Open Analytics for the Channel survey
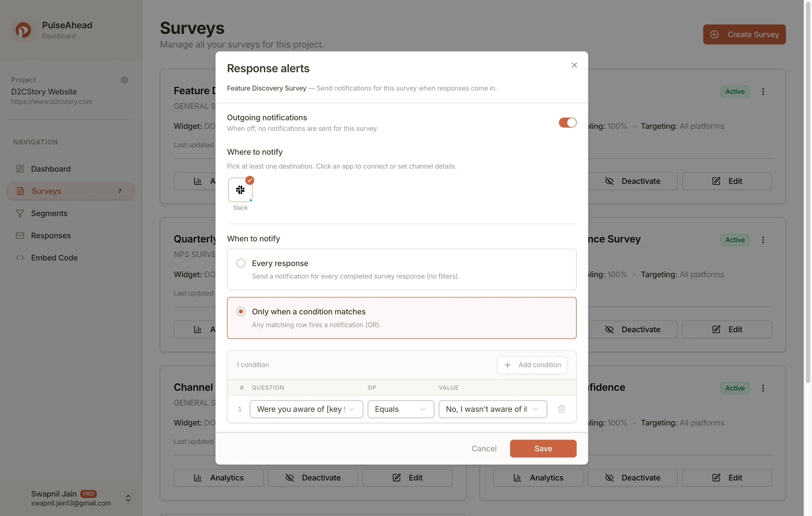The height and width of the screenshot is (516, 812). (218, 477)
